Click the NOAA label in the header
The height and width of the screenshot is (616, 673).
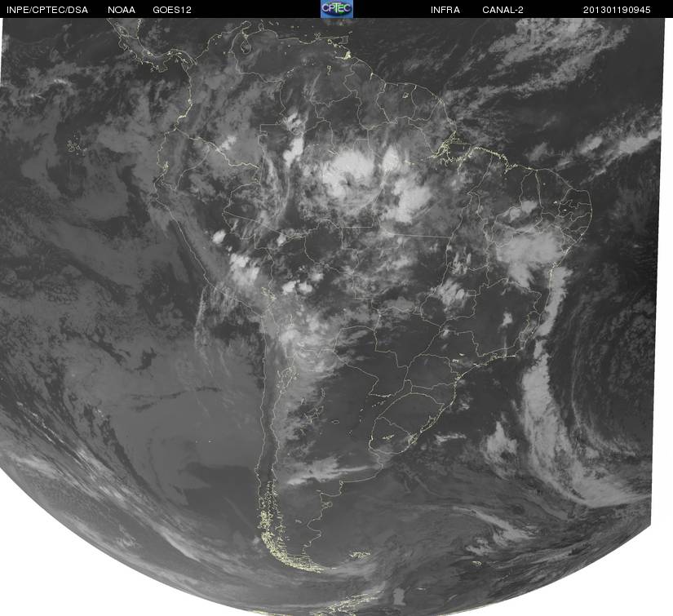[x=122, y=10]
